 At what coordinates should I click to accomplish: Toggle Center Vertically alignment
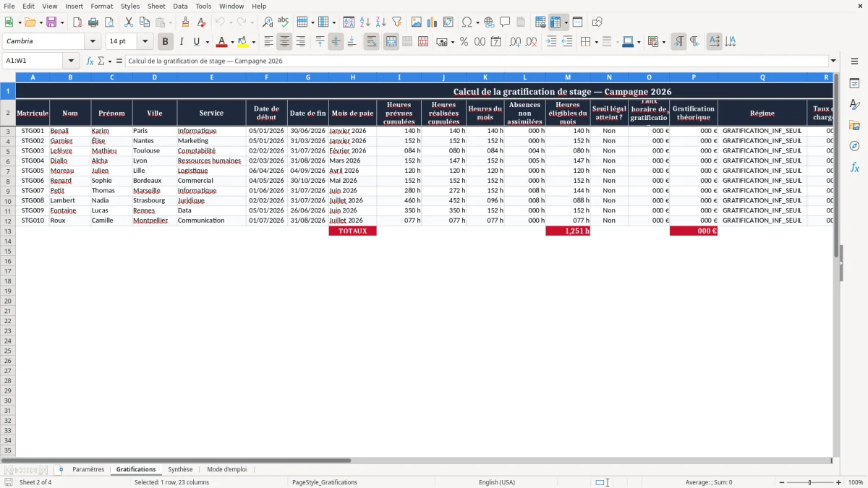[x=336, y=42]
